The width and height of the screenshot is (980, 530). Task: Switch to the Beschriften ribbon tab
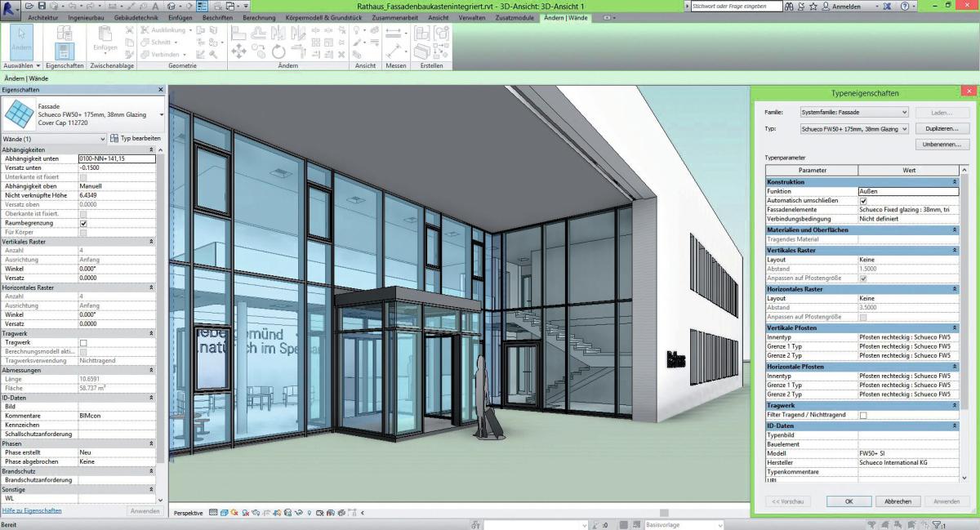coord(217,17)
